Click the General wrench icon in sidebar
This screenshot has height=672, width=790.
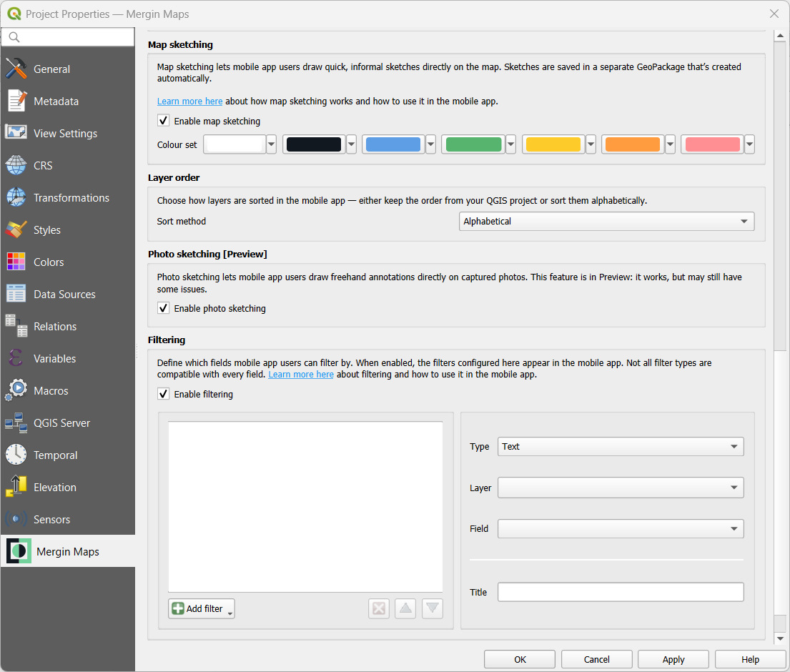tap(16, 69)
